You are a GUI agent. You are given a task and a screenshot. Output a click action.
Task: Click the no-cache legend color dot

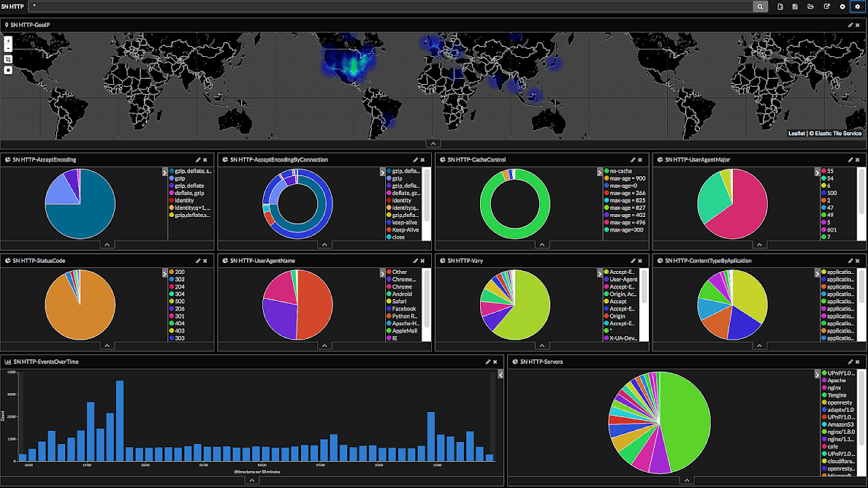click(607, 171)
